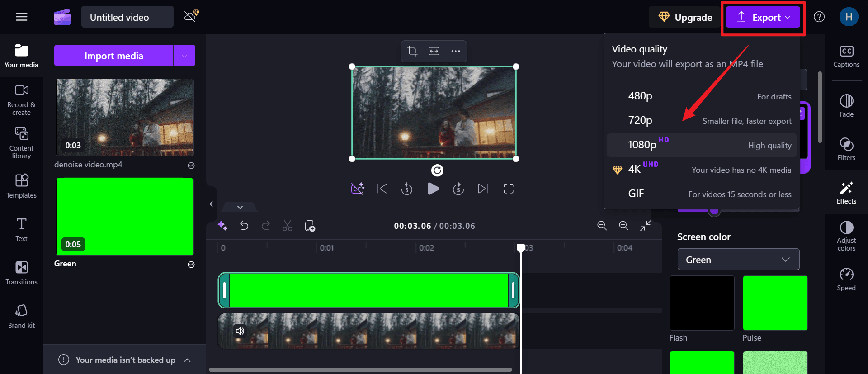Choose GIF export option
The image size is (868, 374).
coord(702,194)
